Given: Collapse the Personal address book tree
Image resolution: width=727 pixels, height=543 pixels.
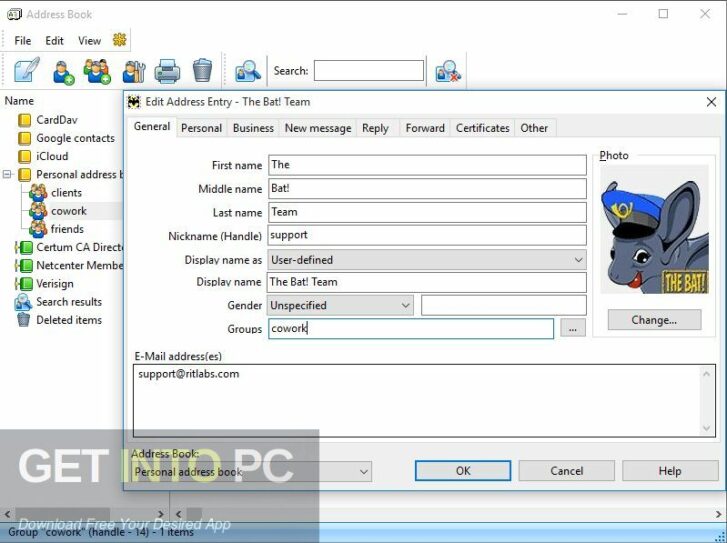Looking at the screenshot, I should (7, 174).
